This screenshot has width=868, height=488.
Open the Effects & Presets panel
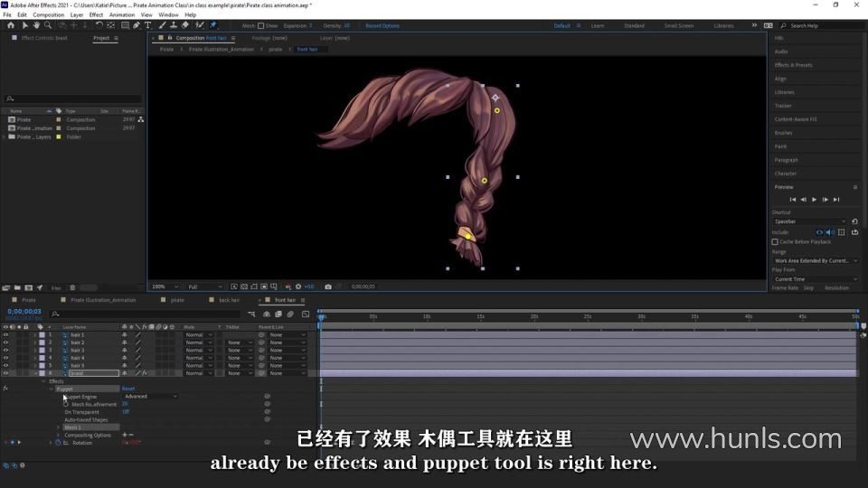click(793, 65)
